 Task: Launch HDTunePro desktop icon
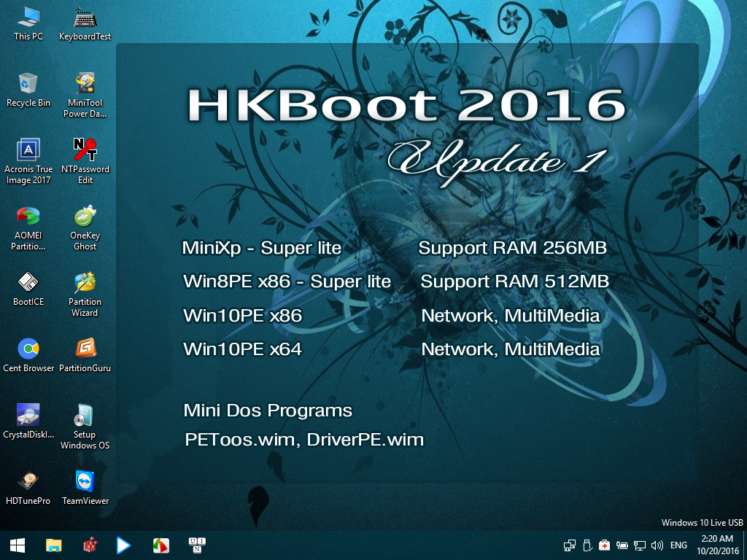[x=28, y=488]
